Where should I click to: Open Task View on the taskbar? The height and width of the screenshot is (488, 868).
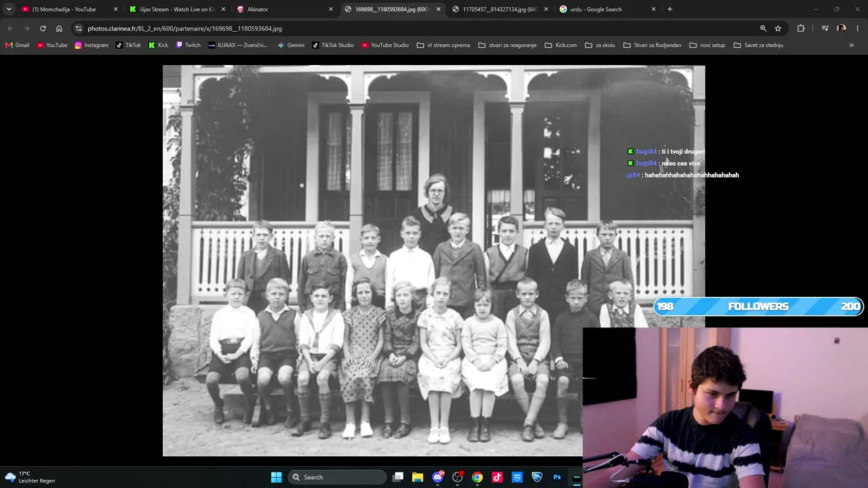pyautogui.click(x=398, y=477)
